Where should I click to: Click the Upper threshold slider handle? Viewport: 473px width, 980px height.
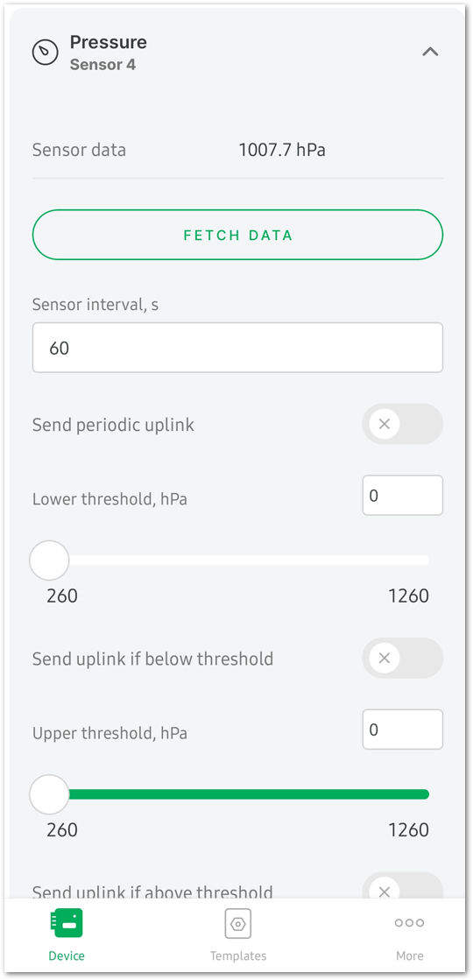(49, 794)
